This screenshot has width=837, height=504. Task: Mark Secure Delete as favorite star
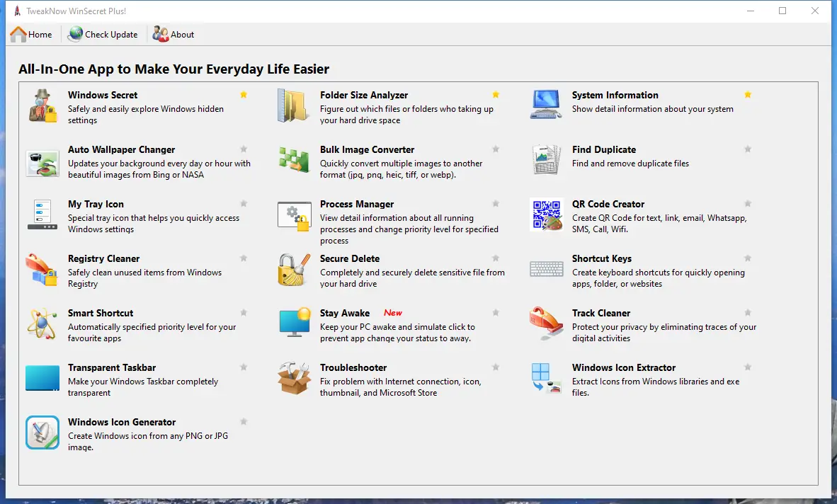(496, 258)
